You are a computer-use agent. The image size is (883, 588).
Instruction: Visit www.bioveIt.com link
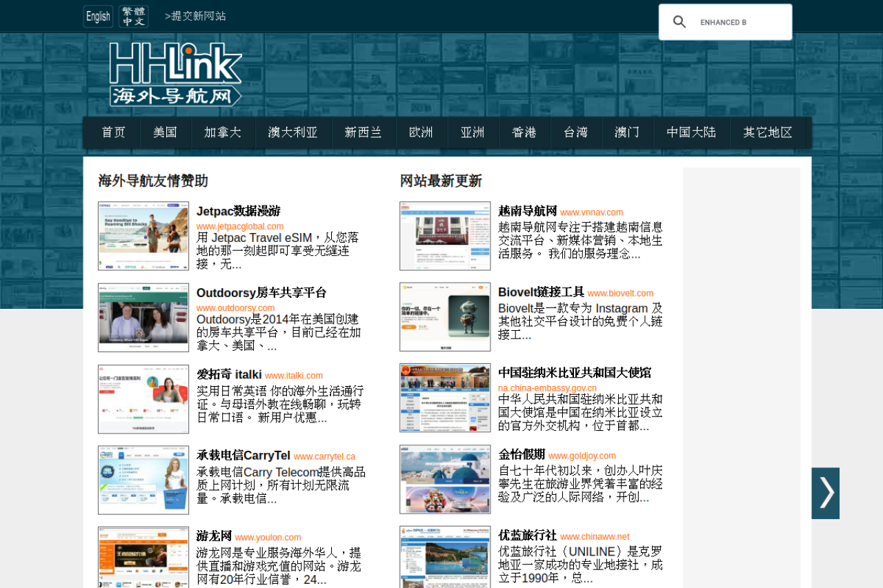(620, 294)
